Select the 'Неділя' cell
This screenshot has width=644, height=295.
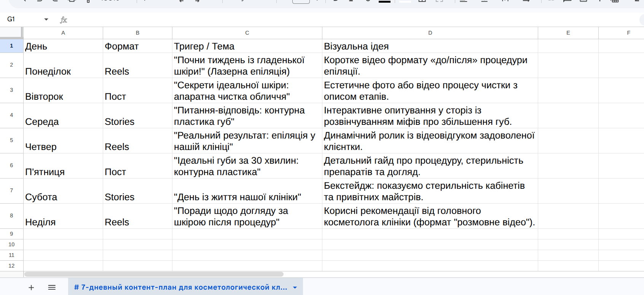tap(63, 216)
